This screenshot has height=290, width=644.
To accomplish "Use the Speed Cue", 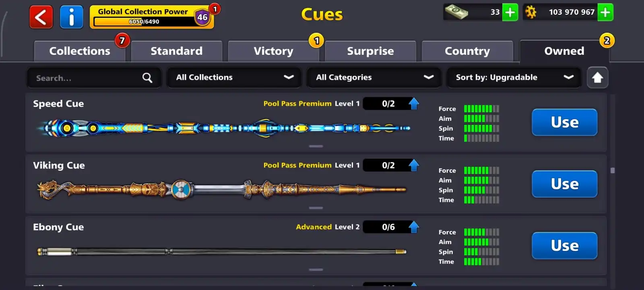I will [565, 122].
